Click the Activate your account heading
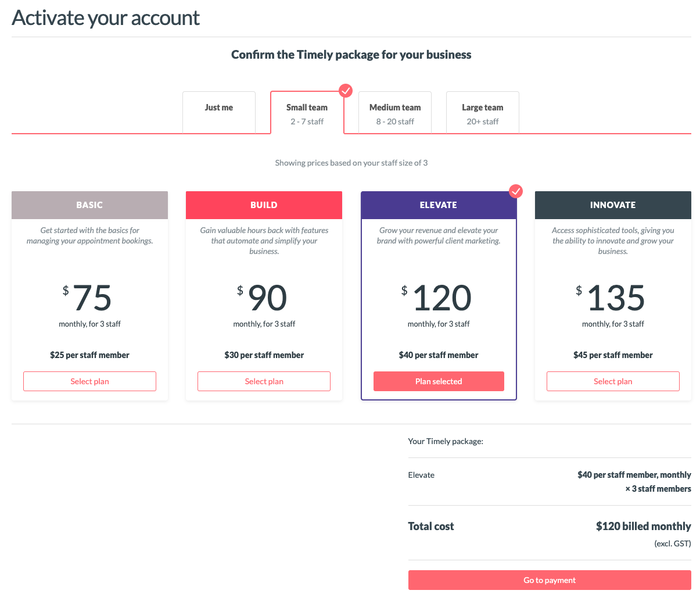700x601 pixels. [105, 17]
